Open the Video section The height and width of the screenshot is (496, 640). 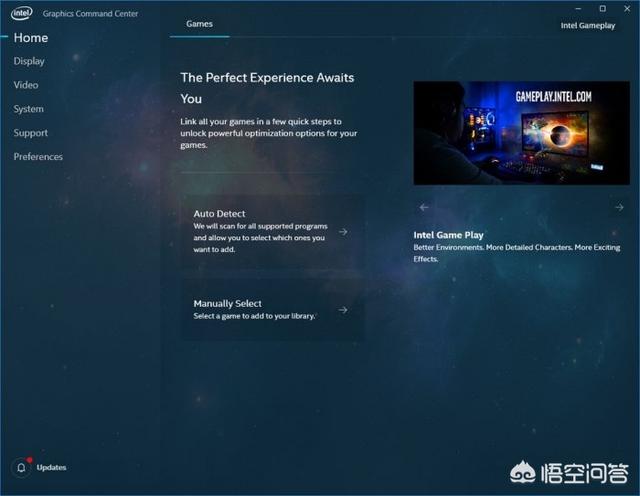[x=26, y=85]
